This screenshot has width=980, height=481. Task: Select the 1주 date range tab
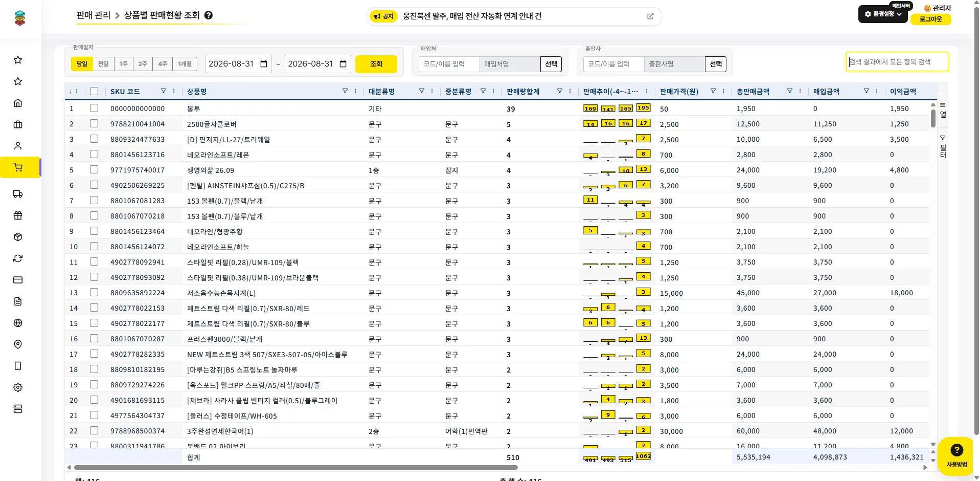(124, 64)
